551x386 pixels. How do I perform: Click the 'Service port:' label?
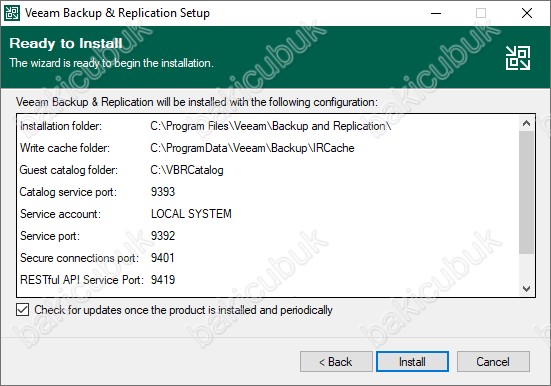click(50, 236)
